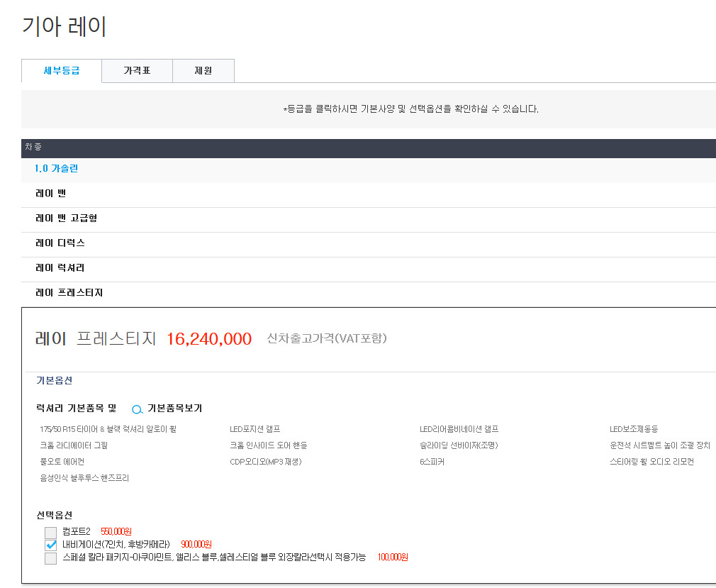716x588 pixels.
Task: Click the 풀오토 에어컨 item
Action: (62, 462)
